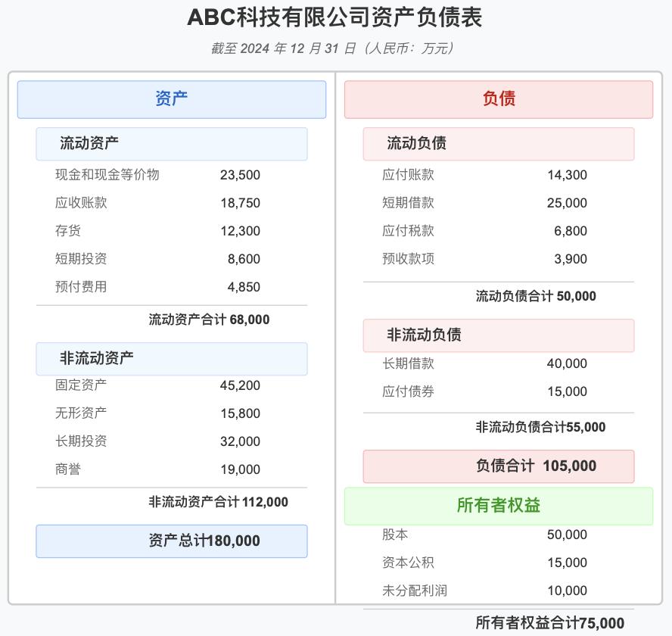The width and height of the screenshot is (672, 636).
Task: Click the red 负债 section header
Action: (499, 99)
